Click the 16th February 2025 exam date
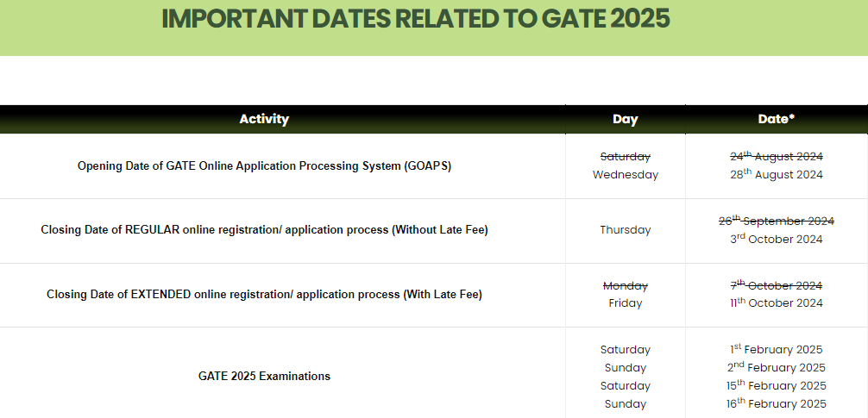Viewport: 868px width, 418px height. pyautogui.click(x=776, y=403)
